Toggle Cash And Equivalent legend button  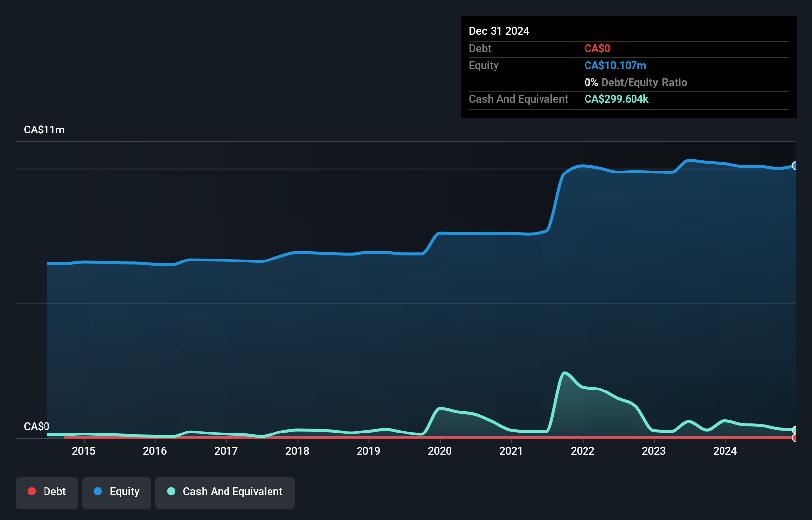coord(225,493)
